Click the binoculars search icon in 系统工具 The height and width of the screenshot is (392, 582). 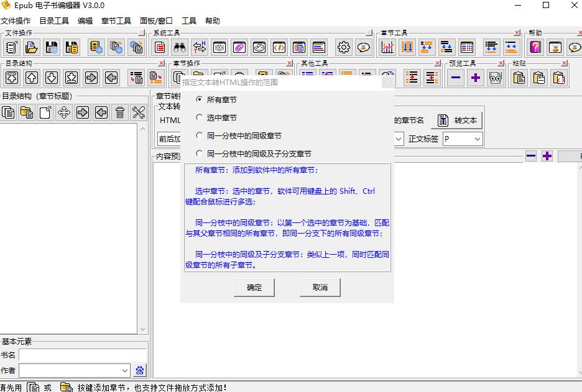[179, 47]
